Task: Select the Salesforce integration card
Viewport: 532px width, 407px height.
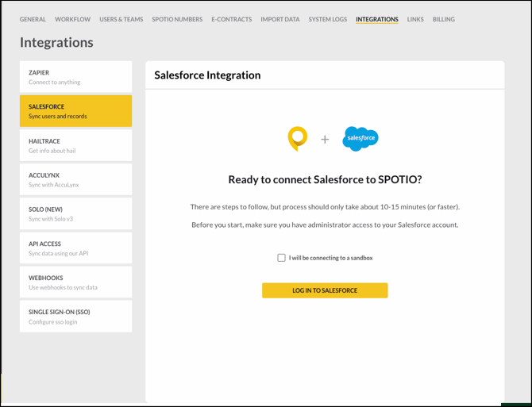Action: tap(75, 111)
